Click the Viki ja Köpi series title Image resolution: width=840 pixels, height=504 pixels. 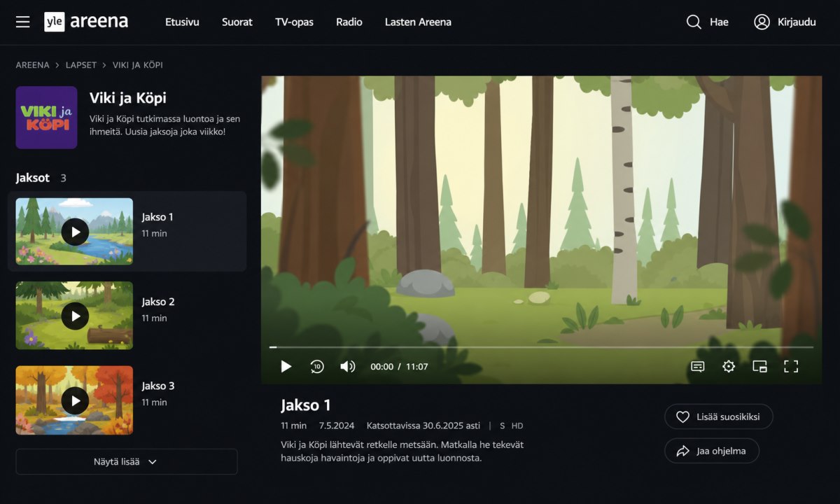128,98
